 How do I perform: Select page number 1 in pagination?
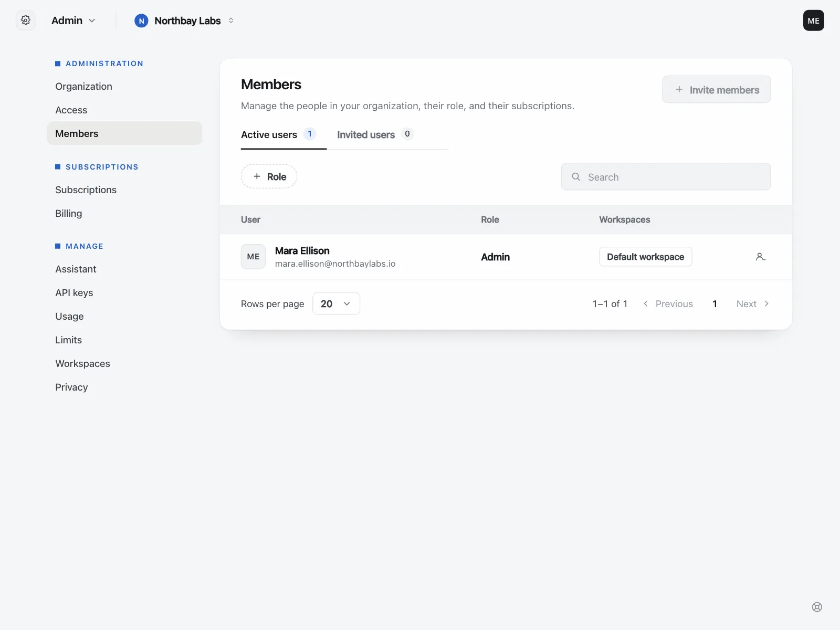(715, 303)
